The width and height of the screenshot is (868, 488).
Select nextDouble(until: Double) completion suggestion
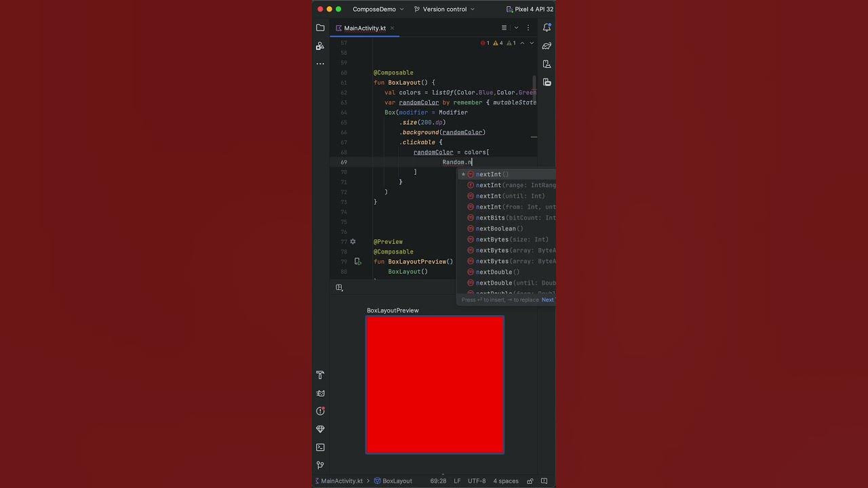pos(507,283)
